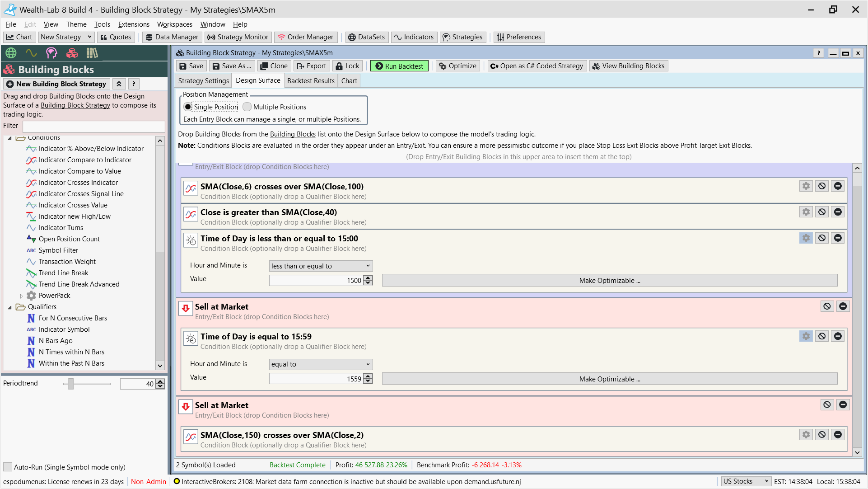
Task: Collapse the Qualifiers tree folder
Action: [x=10, y=307]
